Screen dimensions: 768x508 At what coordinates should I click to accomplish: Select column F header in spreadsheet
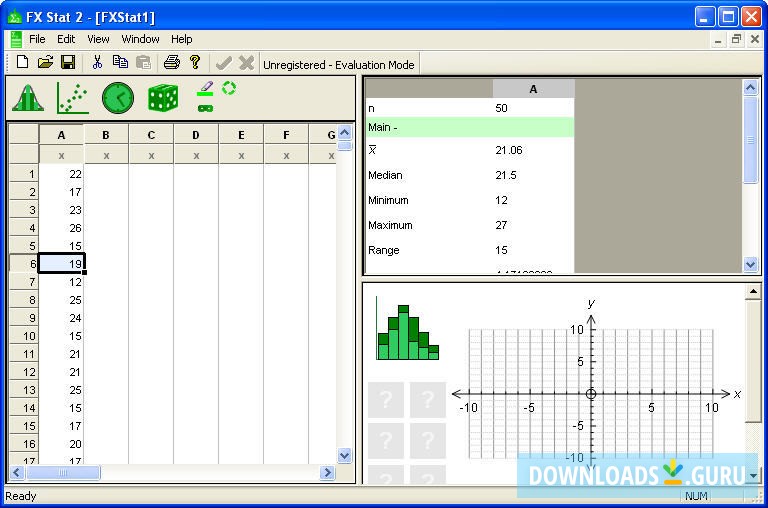(286, 135)
